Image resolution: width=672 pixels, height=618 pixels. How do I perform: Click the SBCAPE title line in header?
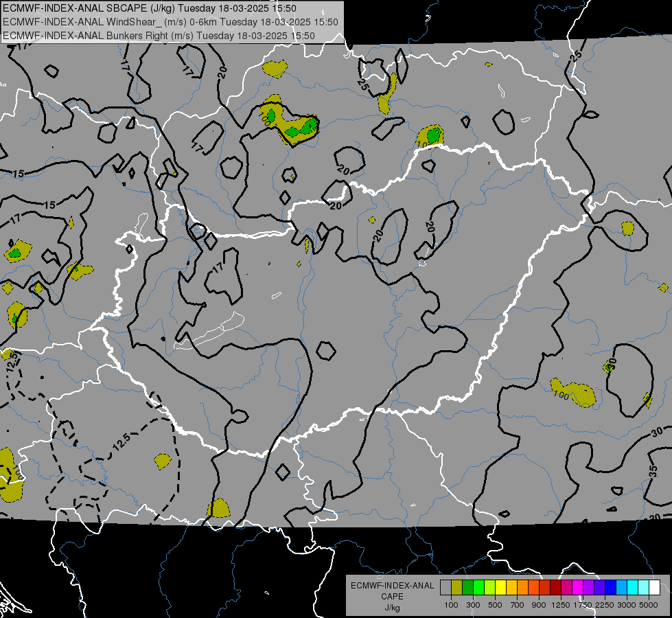(149, 8)
